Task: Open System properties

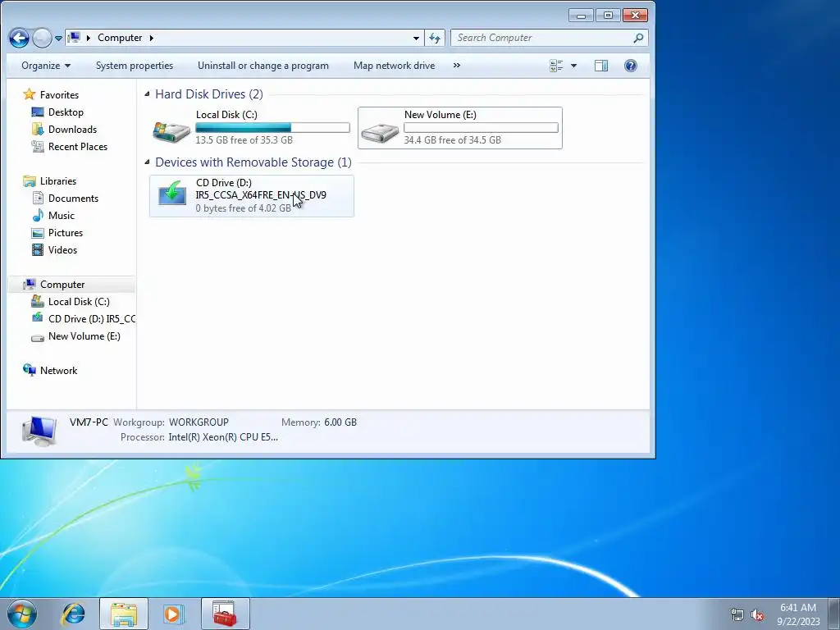Action: coord(135,66)
